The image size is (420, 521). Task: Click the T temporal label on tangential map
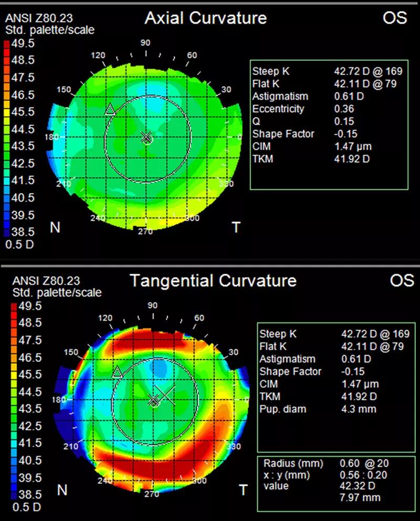[x=244, y=490]
